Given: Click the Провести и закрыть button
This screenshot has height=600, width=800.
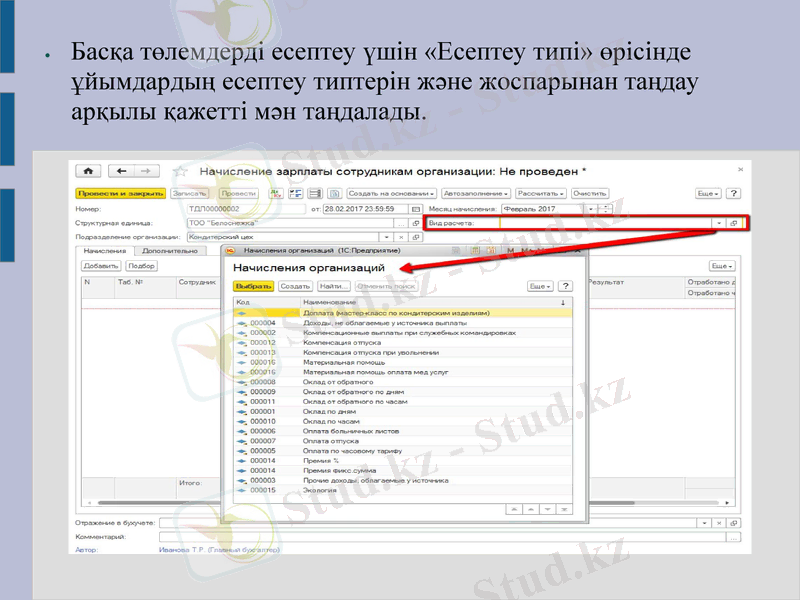Looking at the screenshot, I should pyautogui.click(x=120, y=192).
